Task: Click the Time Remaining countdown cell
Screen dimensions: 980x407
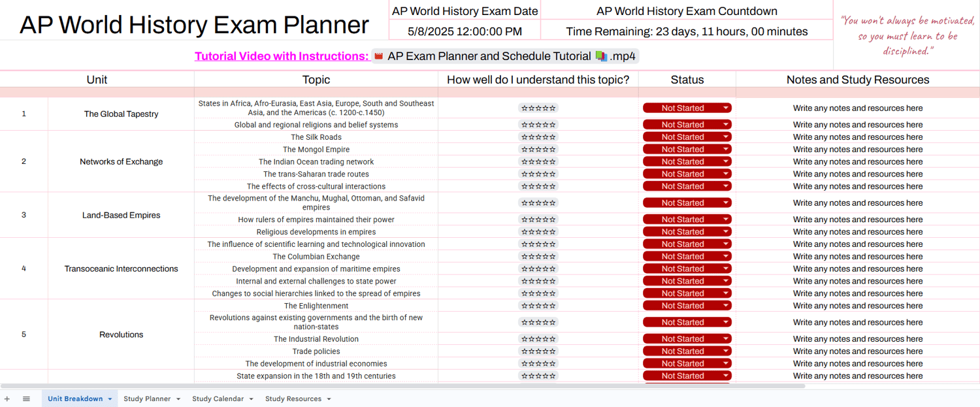Action: tap(687, 31)
